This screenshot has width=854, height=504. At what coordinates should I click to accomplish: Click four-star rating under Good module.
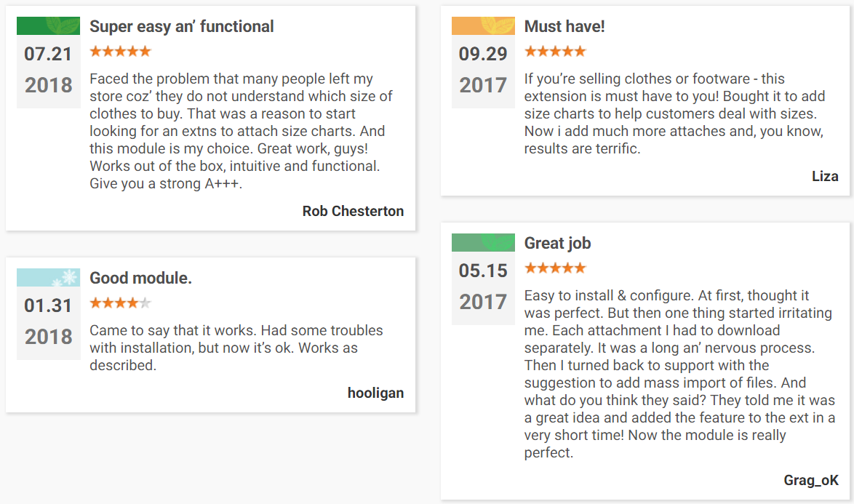(120, 303)
